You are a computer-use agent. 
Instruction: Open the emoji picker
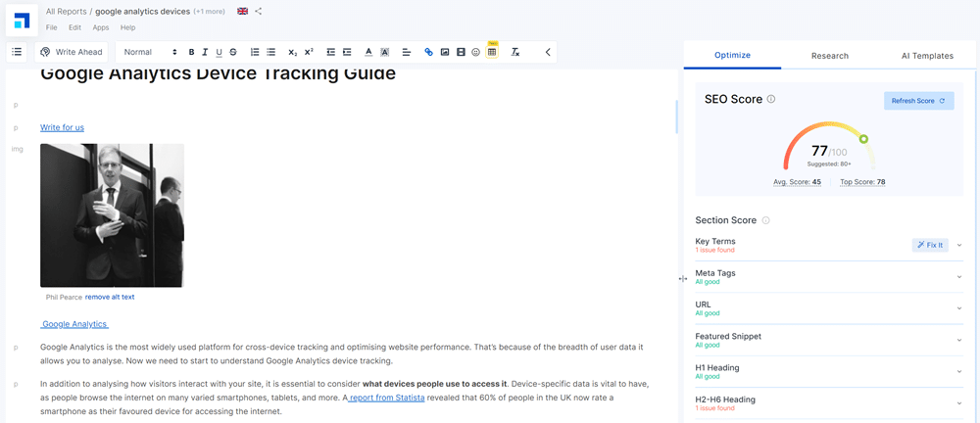point(475,52)
